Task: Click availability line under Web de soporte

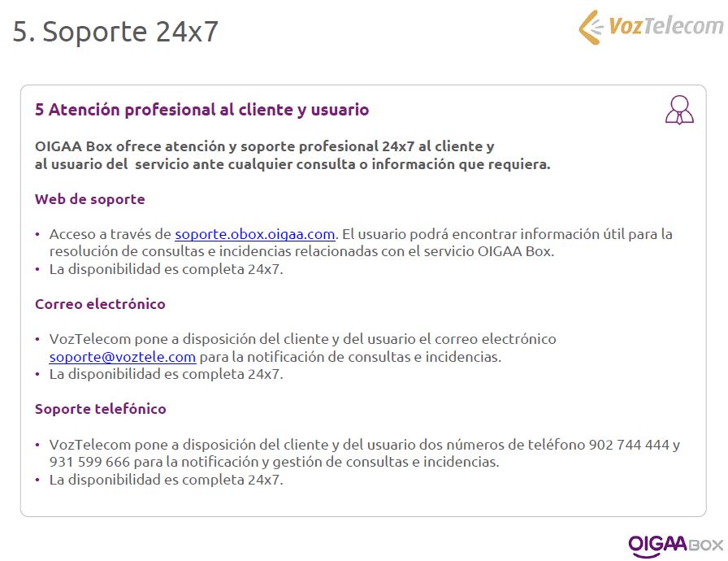Action: [x=167, y=269]
